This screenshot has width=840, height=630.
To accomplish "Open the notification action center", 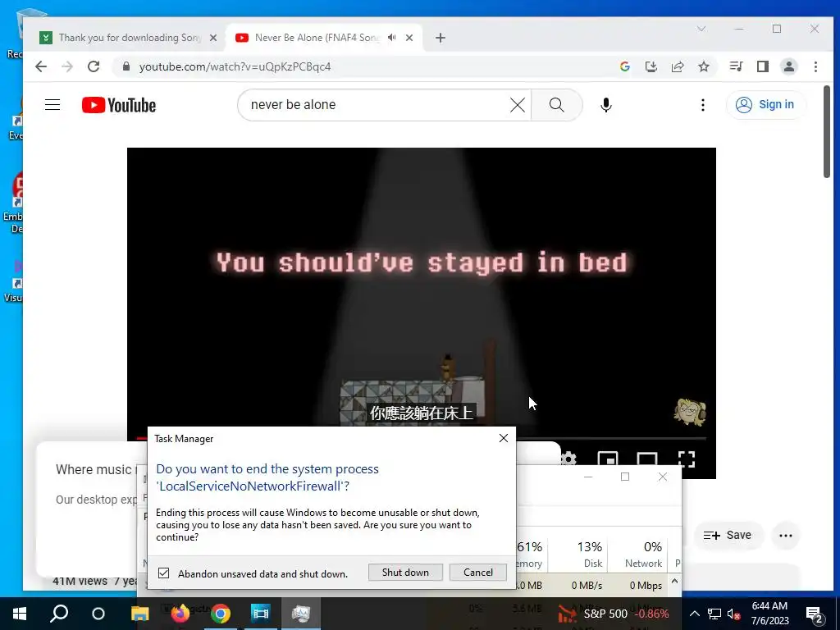I will [x=815, y=614].
